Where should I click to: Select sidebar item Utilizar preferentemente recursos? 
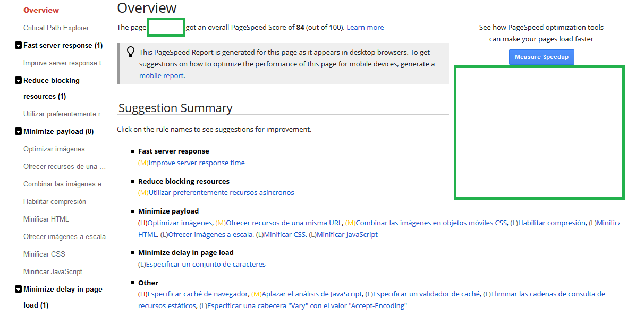pyautogui.click(x=65, y=114)
